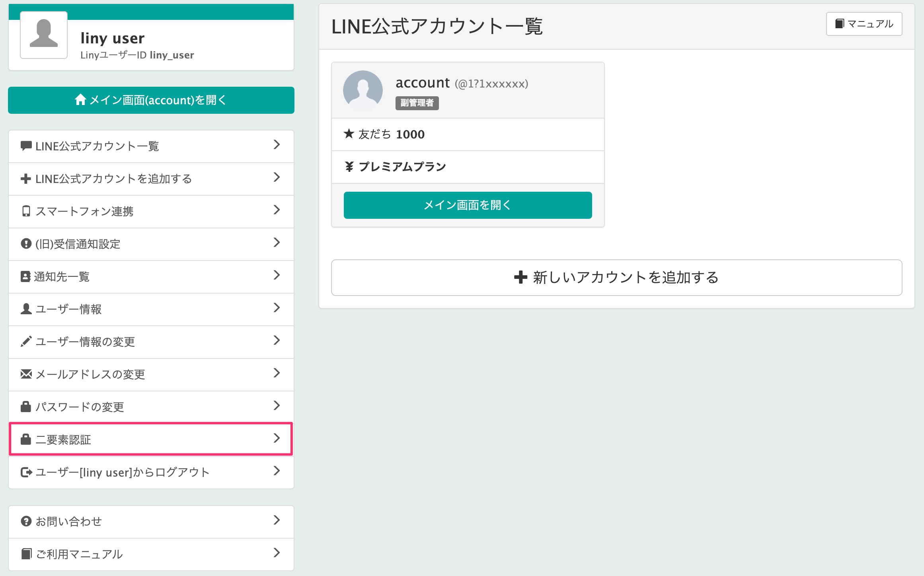Expand the 二要素認証 chevron arrow
The height and width of the screenshot is (576, 924).
[x=277, y=438]
